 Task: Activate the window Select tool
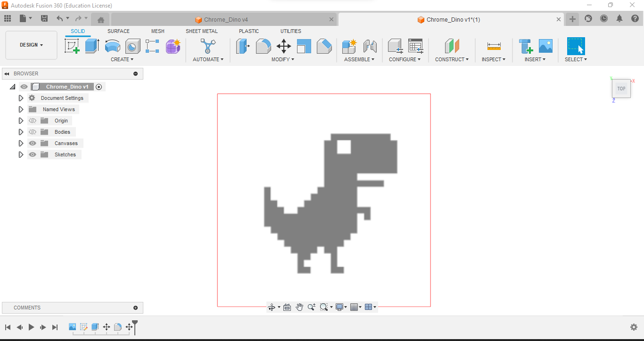pyautogui.click(x=576, y=46)
